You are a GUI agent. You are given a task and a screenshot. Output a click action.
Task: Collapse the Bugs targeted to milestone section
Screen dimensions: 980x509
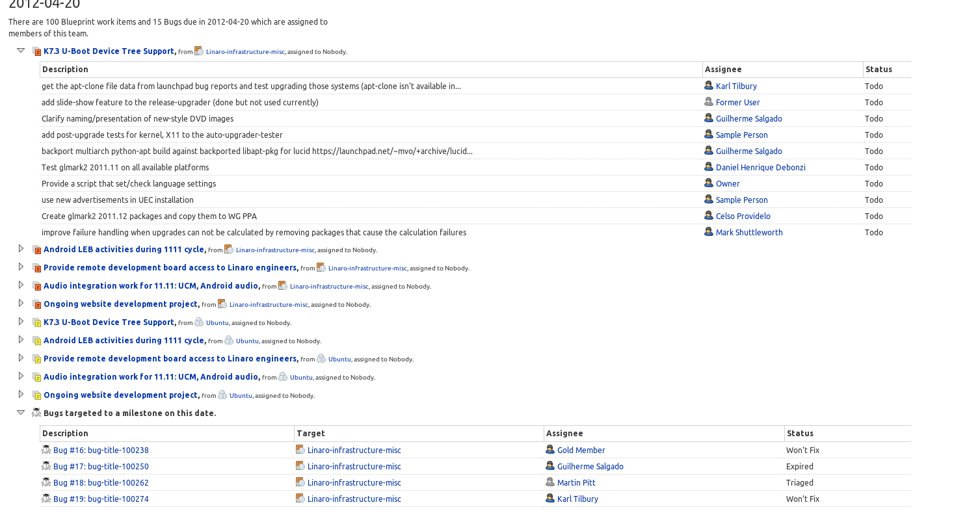pos(21,412)
